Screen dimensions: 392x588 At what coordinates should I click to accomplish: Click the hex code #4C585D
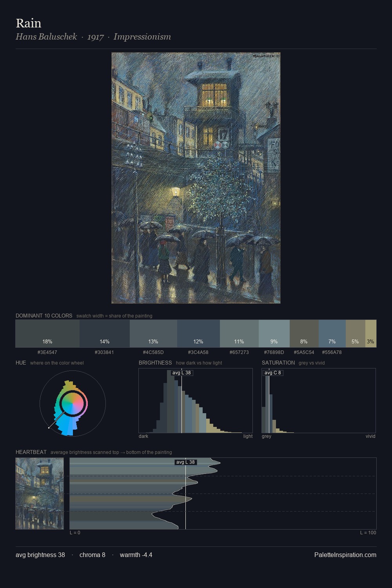(153, 352)
